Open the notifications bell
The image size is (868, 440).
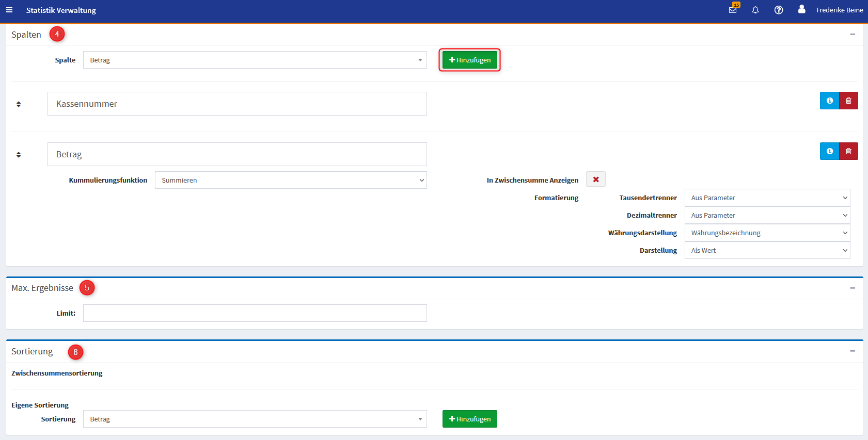click(x=755, y=10)
